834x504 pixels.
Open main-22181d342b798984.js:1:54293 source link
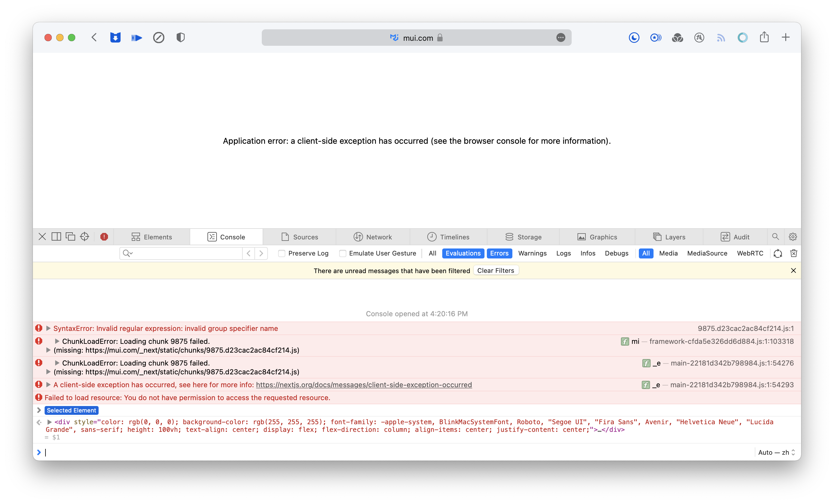click(x=732, y=385)
